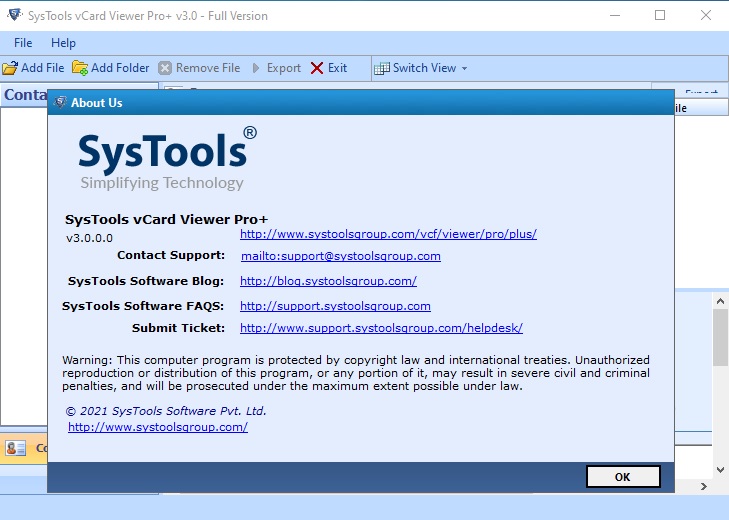
Task: Click the 'SysTools Software Blog:' label
Action: (146, 281)
